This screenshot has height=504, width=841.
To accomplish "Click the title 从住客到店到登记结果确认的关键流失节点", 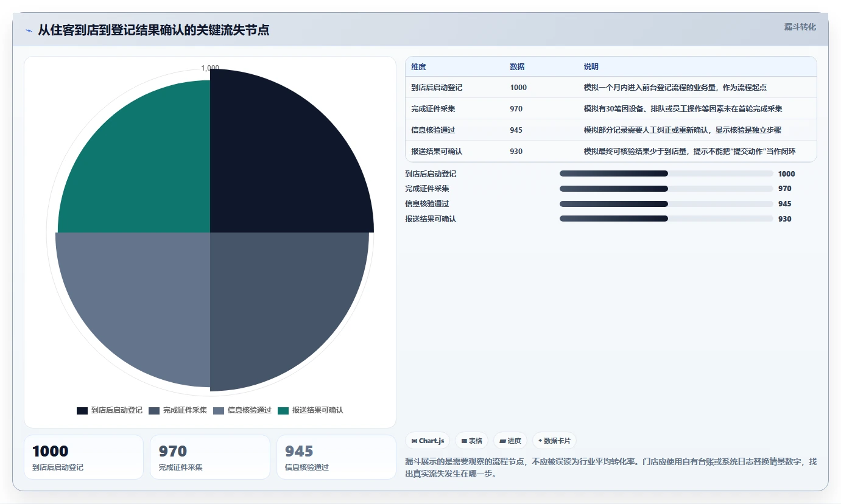I will pyautogui.click(x=153, y=30).
